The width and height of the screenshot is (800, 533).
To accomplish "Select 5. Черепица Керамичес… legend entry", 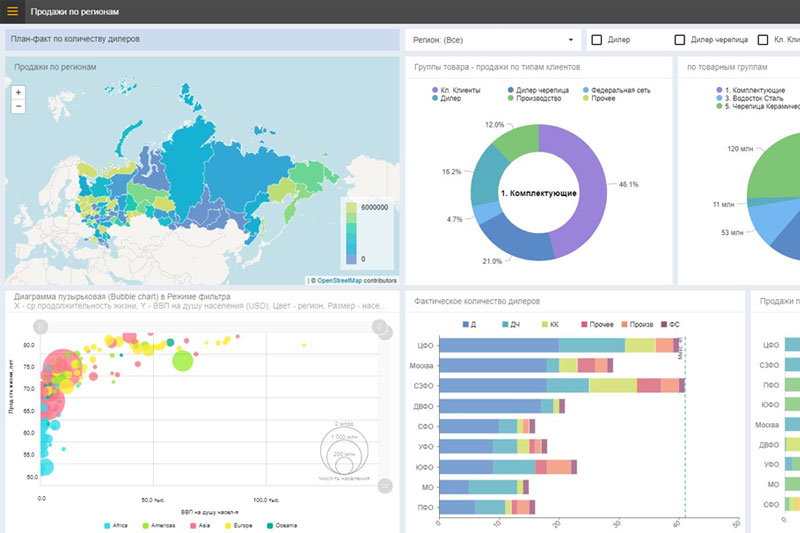I will coord(758,106).
